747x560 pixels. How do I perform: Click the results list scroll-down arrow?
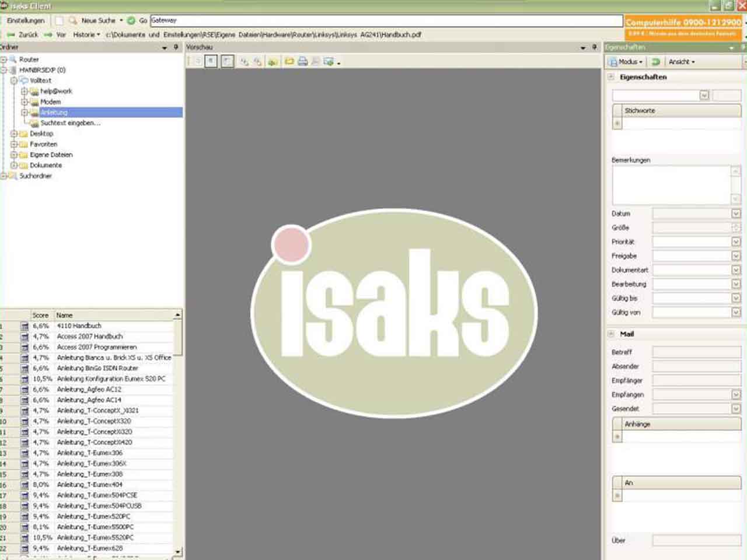coord(178,551)
